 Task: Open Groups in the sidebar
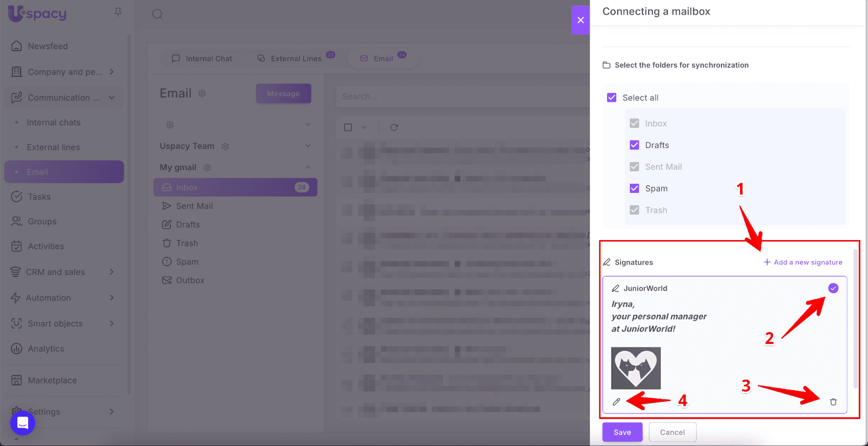coord(42,222)
